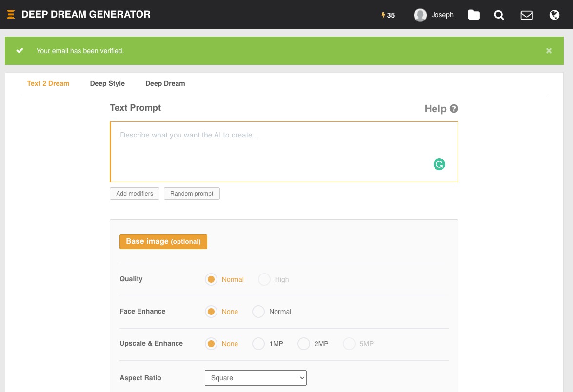Click into the Text Prompt field
The image size is (573, 392).
click(x=284, y=152)
